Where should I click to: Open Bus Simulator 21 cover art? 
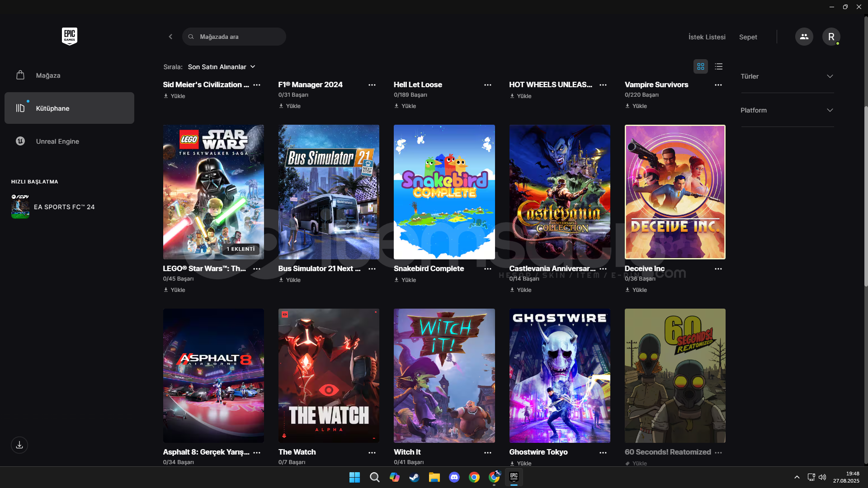[329, 192]
